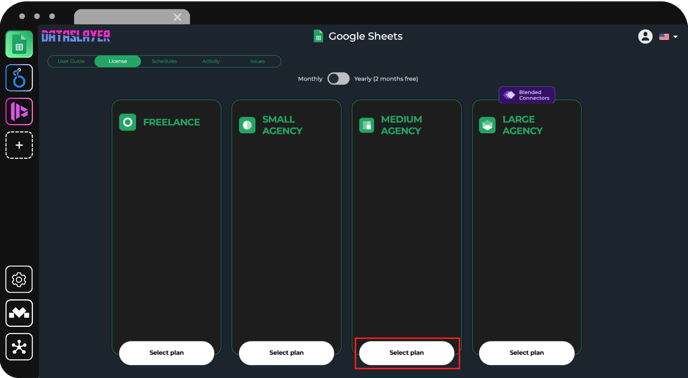The image size is (688, 378).
Task: Select plan for Medium Agency
Action: pyautogui.click(x=407, y=353)
